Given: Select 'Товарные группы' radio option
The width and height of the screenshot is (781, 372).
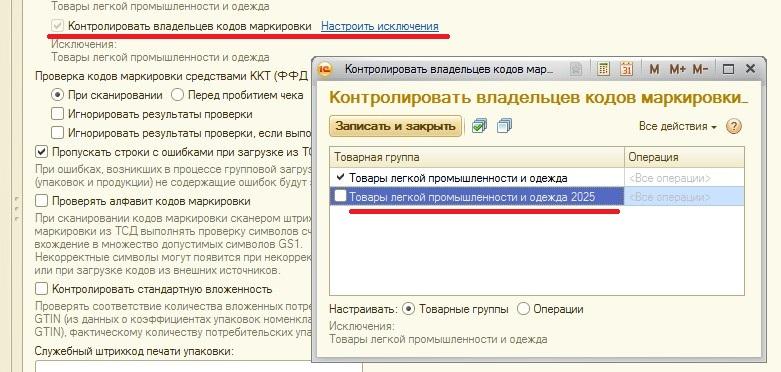Looking at the screenshot, I should 408,309.
